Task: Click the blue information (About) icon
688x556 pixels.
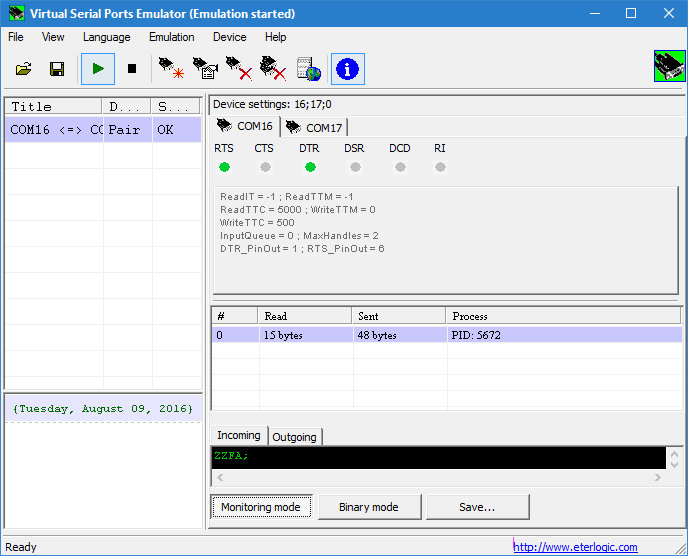Action: 348,69
